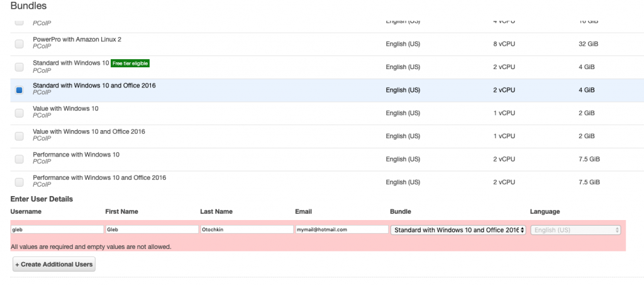Click the Performance with Windows 10 row name
The height and width of the screenshot is (286, 644).
pos(76,155)
